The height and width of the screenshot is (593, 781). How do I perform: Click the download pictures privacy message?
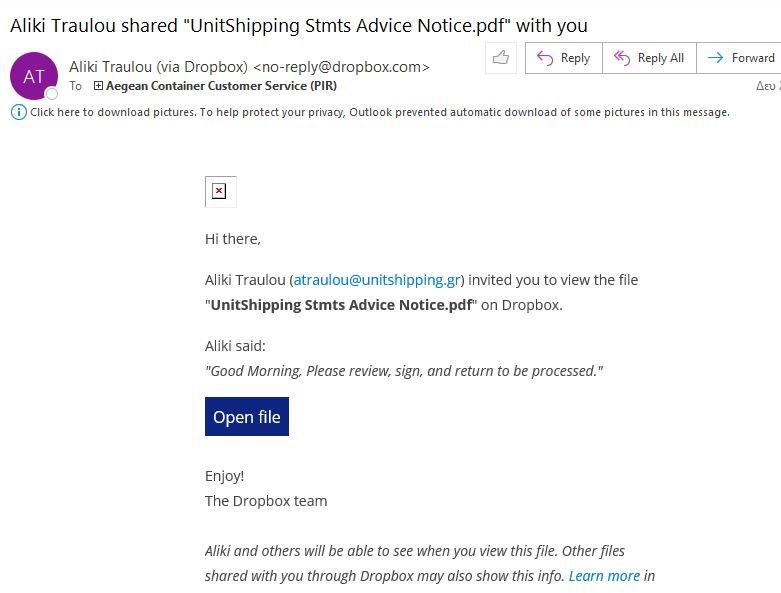pos(380,112)
